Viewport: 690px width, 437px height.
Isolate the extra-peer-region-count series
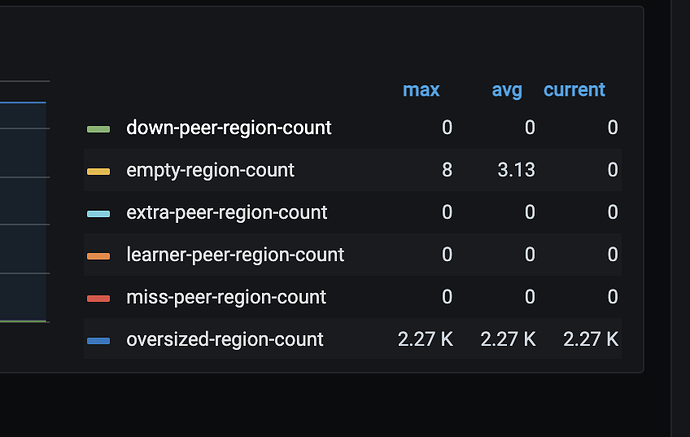(226, 213)
